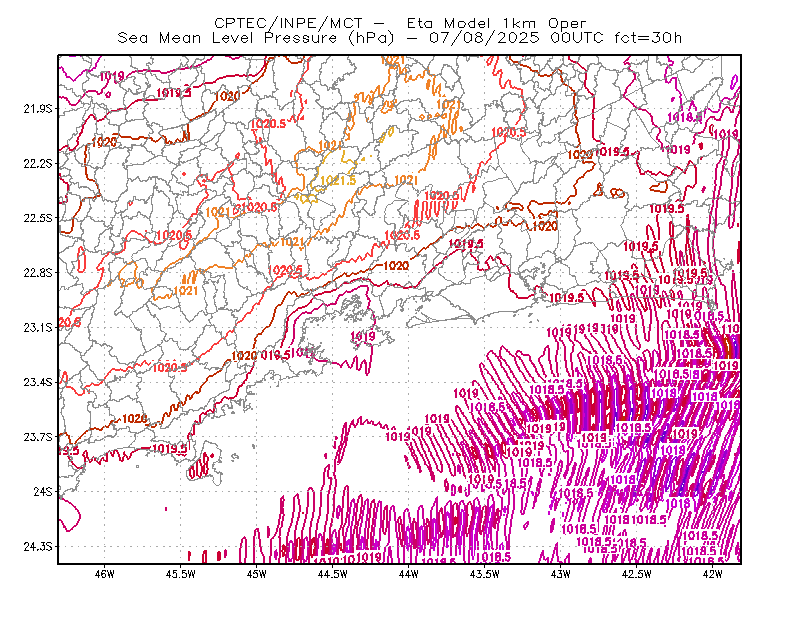Click the 45W longitude axis label
Viewport: 800px width, 618px height.
point(257,574)
